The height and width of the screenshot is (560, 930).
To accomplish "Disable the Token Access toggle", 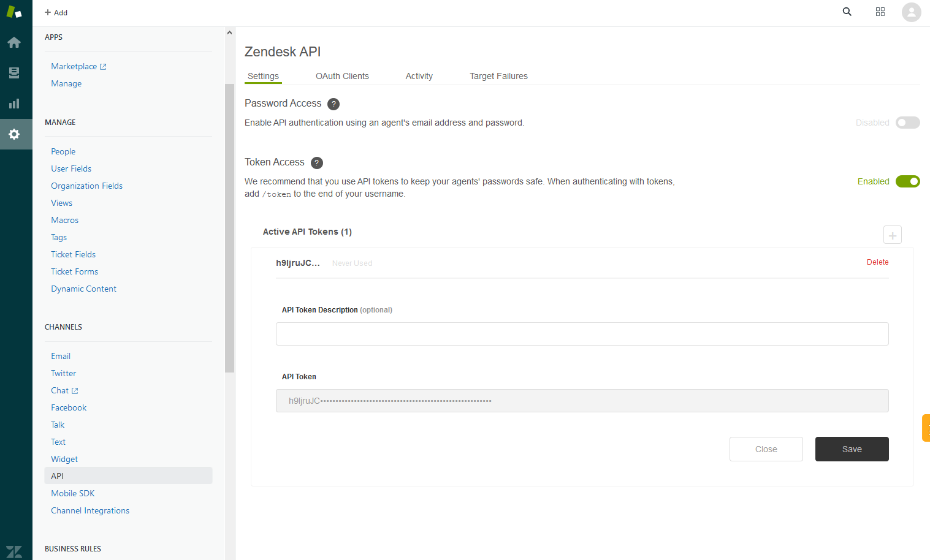I will tap(908, 181).
